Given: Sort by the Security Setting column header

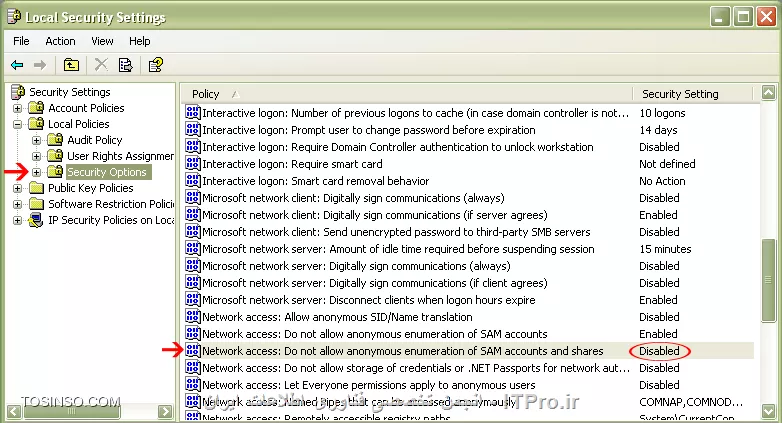Looking at the screenshot, I should coord(692,94).
